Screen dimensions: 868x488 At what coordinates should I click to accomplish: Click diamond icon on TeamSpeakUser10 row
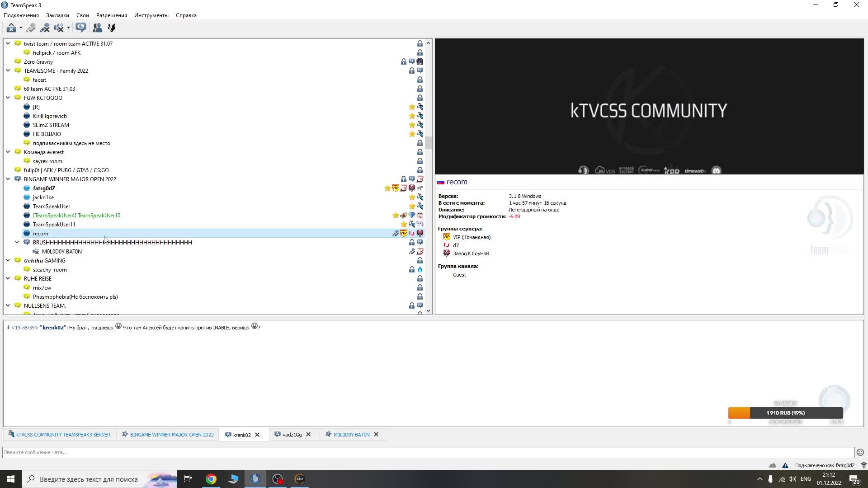(x=412, y=216)
